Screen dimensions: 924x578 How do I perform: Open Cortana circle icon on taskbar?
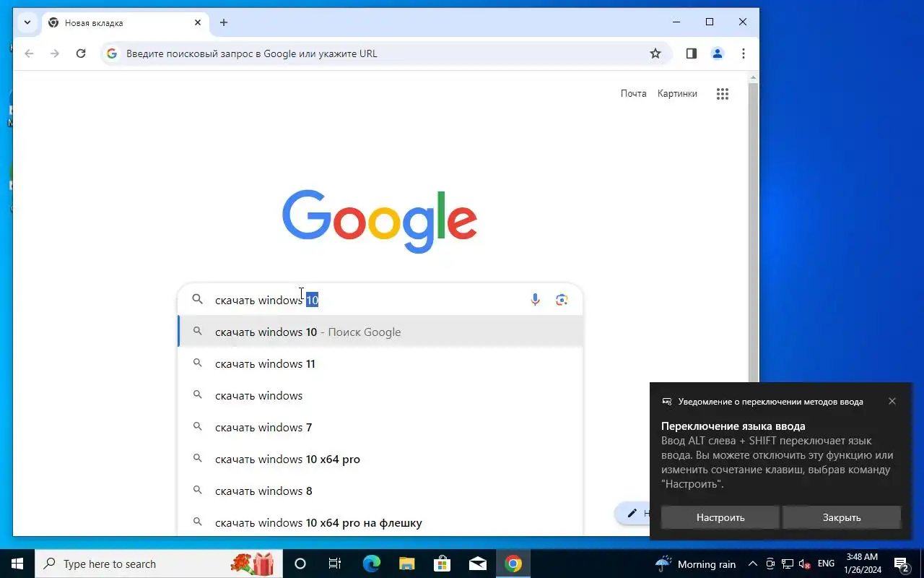pyautogui.click(x=300, y=564)
